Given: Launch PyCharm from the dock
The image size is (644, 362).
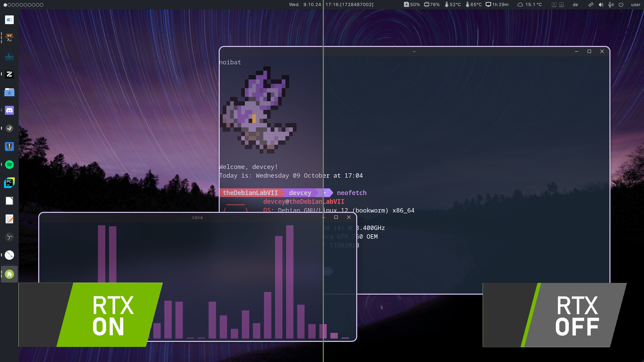Looking at the screenshot, I should pyautogui.click(x=9, y=183).
